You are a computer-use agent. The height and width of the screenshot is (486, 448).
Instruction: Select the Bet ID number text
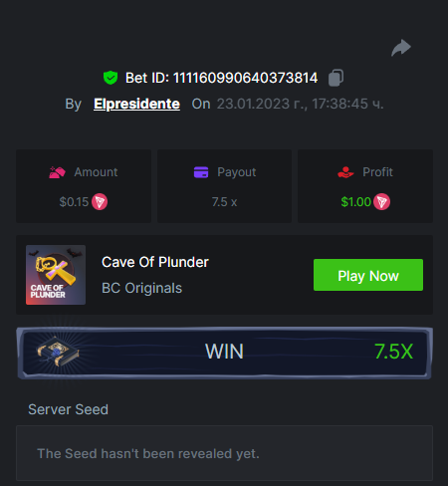(x=245, y=78)
